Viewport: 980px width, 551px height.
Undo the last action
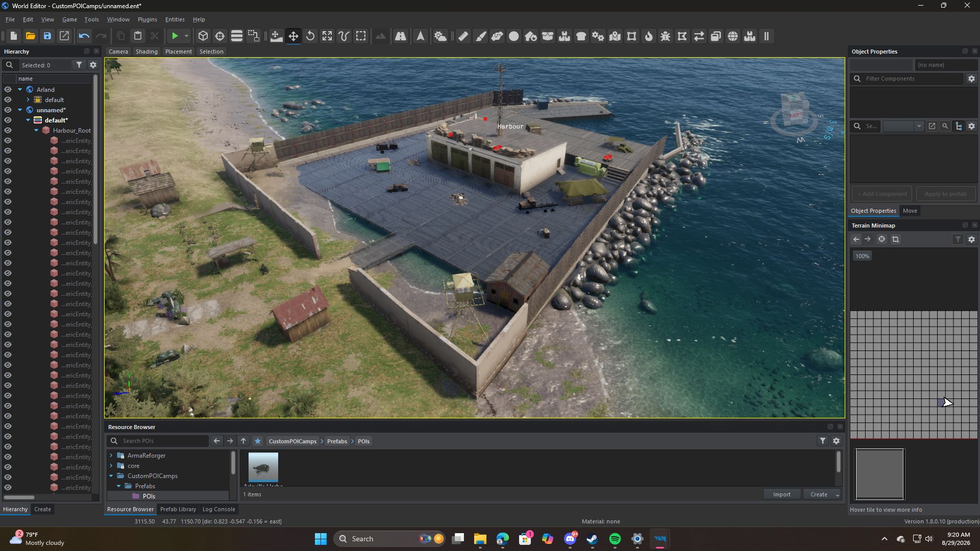click(x=84, y=36)
